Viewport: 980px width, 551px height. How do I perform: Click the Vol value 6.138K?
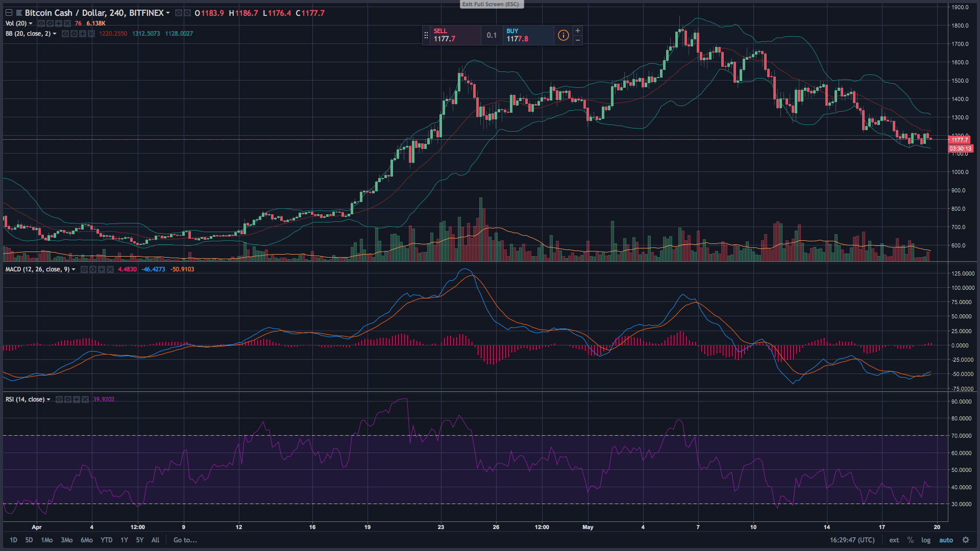pyautogui.click(x=96, y=23)
